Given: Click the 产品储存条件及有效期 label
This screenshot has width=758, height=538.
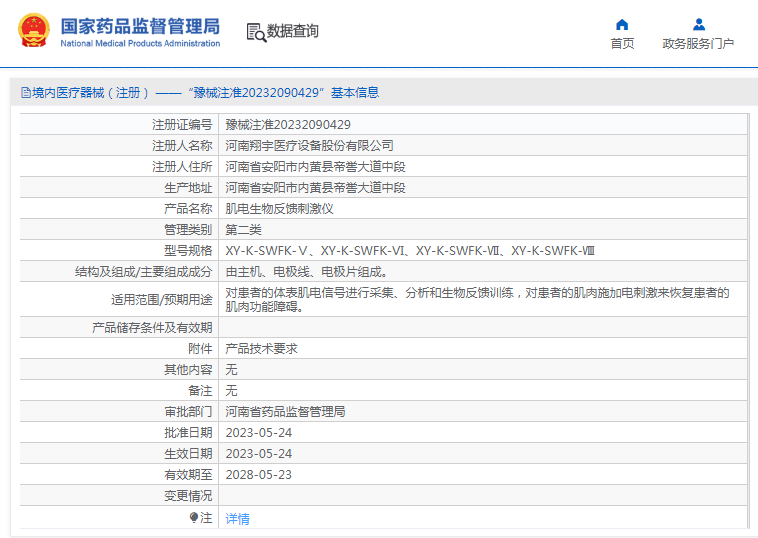Looking at the screenshot, I should coord(152,328).
